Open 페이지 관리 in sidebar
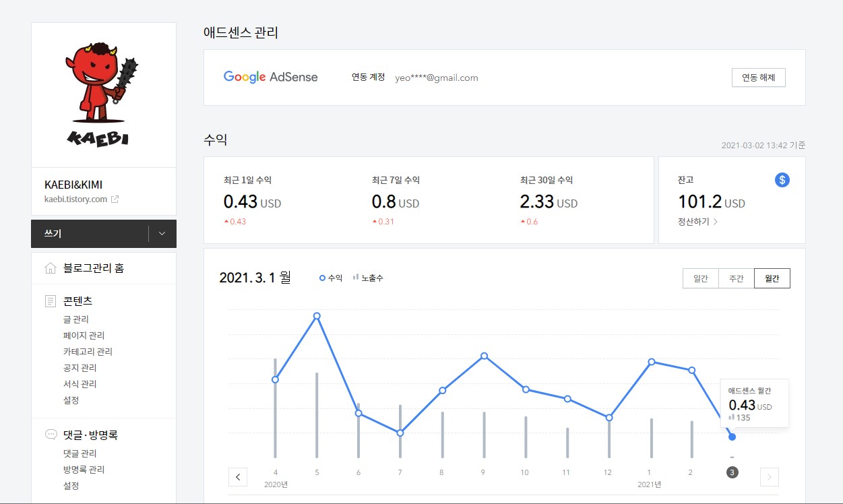843x504 pixels. [84, 336]
